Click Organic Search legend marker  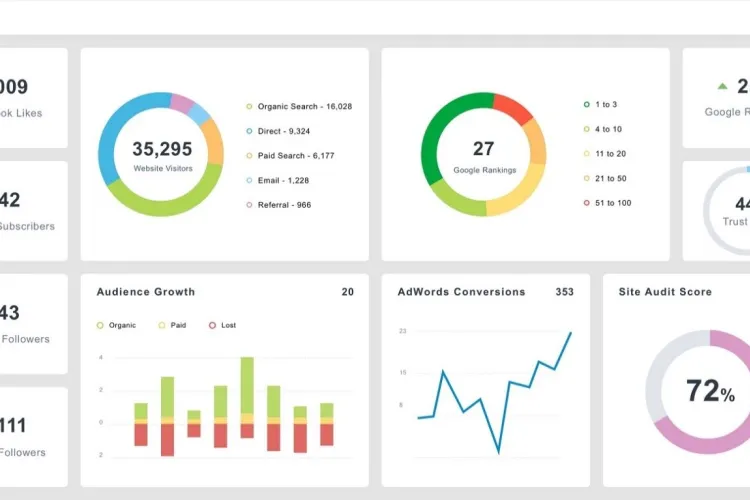coord(249,106)
